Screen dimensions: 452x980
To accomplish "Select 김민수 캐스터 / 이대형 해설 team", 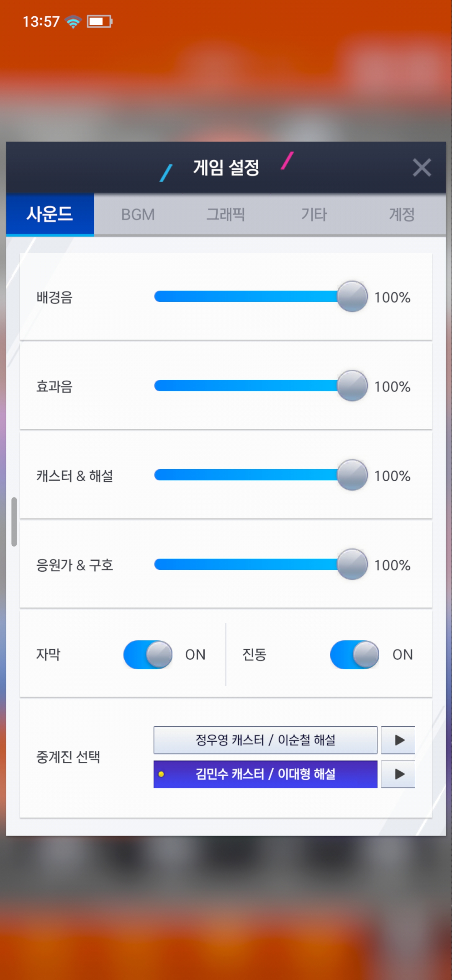I will point(265,774).
